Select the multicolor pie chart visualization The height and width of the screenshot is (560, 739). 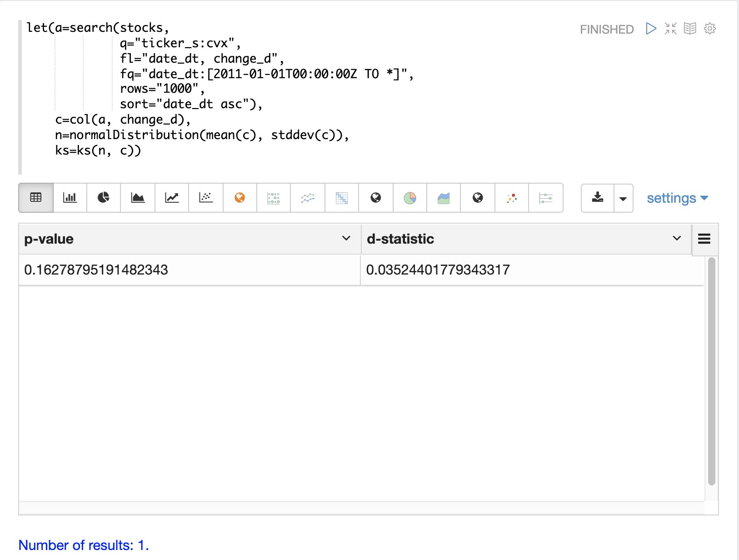point(410,198)
